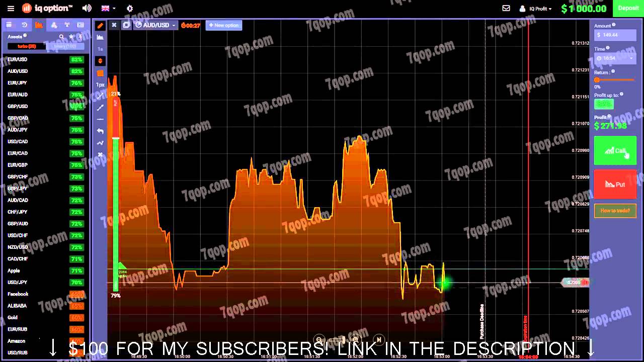This screenshot has height=362, width=644.
Task: Open the trophy tournaments tab
Action: (x=67, y=25)
